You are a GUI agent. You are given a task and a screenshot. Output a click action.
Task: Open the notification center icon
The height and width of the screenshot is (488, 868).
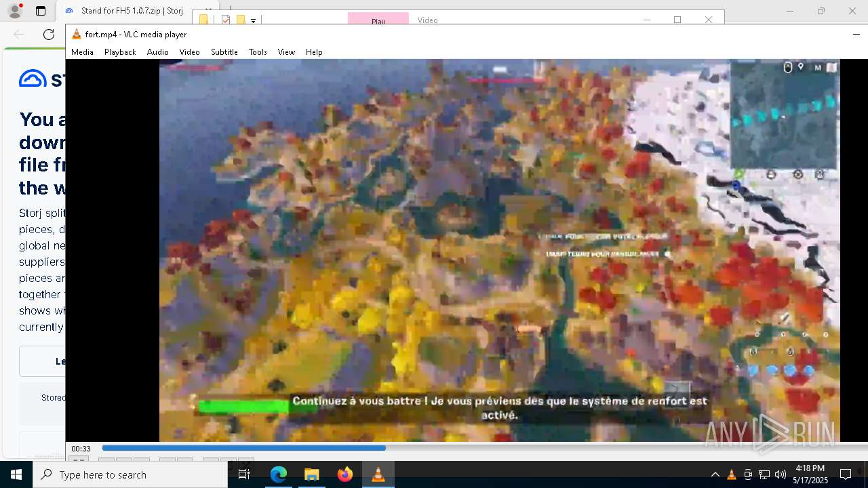pyautogui.click(x=846, y=474)
